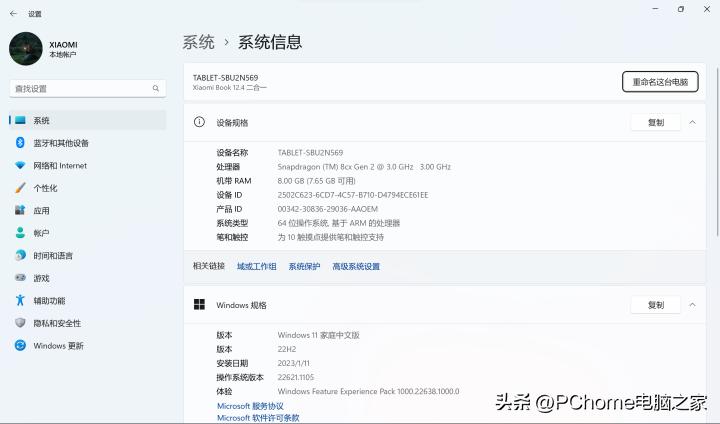Open 应用 apps icon
The height and width of the screenshot is (424, 720).
click(x=20, y=210)
